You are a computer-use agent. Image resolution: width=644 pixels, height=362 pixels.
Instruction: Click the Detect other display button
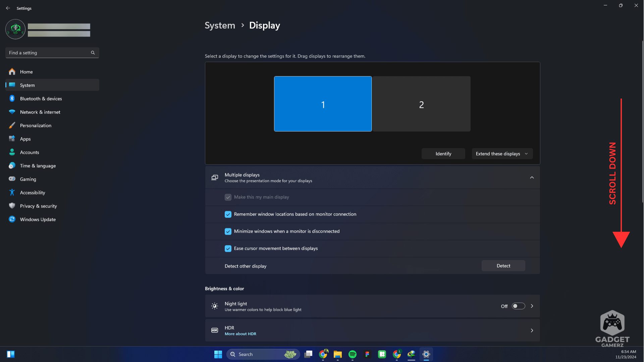click(x=503, y=266)
